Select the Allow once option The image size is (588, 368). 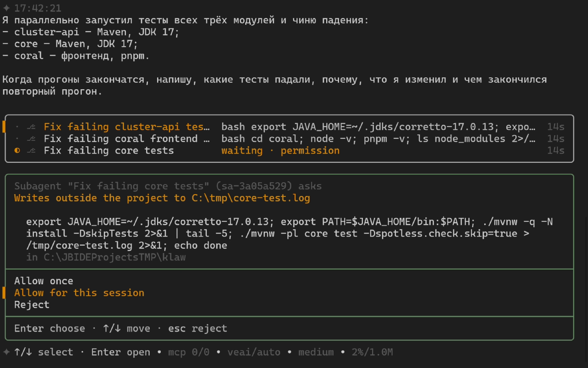(x=44, y=281)
